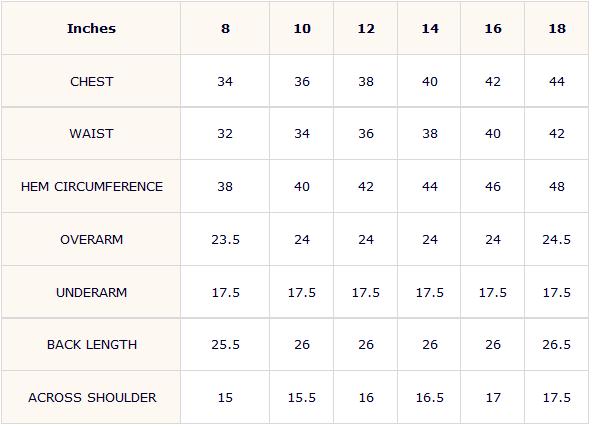Select the 24.5 overarm value for size 18
592x427 pixels.
557,239
